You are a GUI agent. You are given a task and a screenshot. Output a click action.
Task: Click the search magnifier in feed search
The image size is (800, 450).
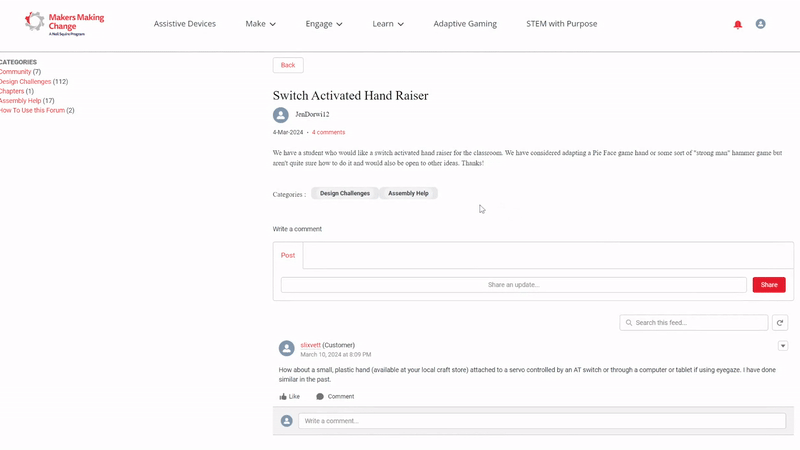pos(629,322)
